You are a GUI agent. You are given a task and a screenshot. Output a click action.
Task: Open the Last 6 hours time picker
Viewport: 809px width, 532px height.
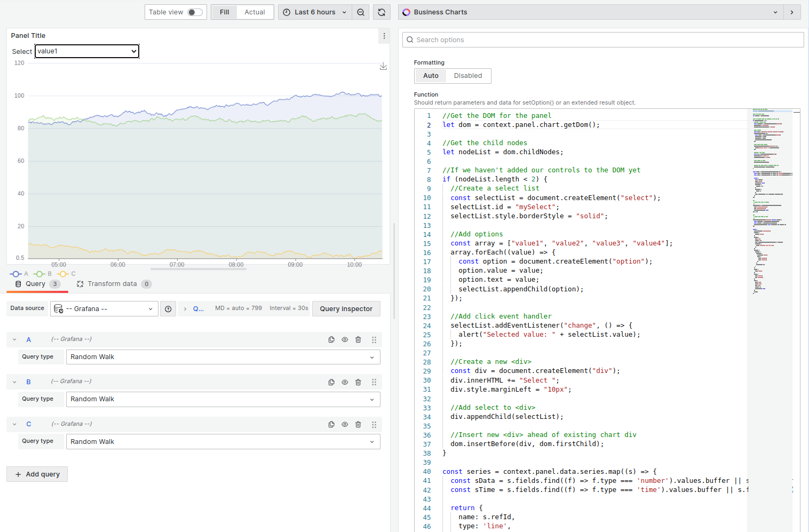click(314, 12)
